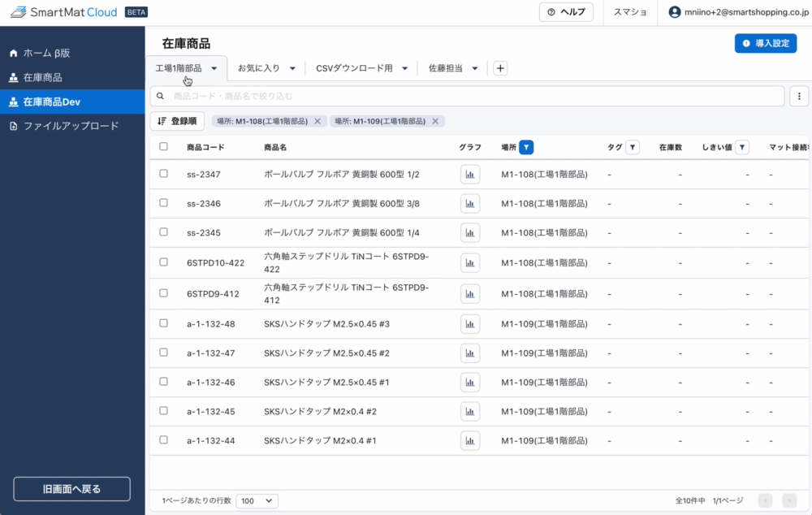Image resolution: width=812 pixels, height=515 pixels.
Task: Open graph for item ss-2347
Action: tap(469, 175)
